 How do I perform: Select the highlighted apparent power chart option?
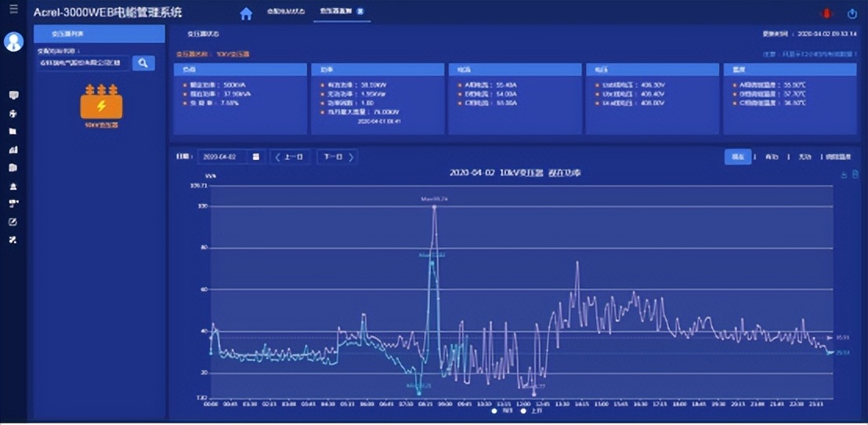[x=737, y=157]
